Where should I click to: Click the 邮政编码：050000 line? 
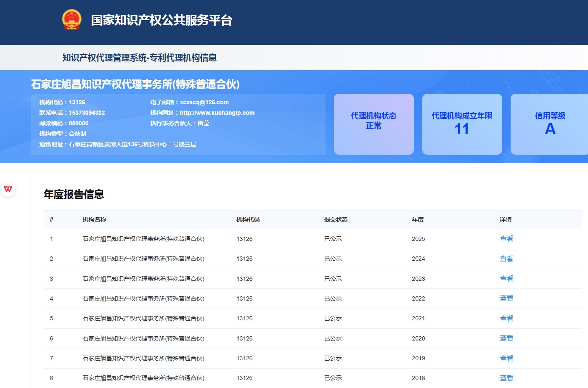[x=64, y=123]
